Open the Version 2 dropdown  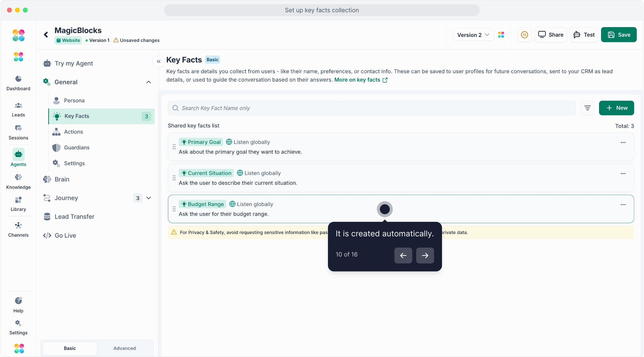pyautogui.click(x=473, y=35)
